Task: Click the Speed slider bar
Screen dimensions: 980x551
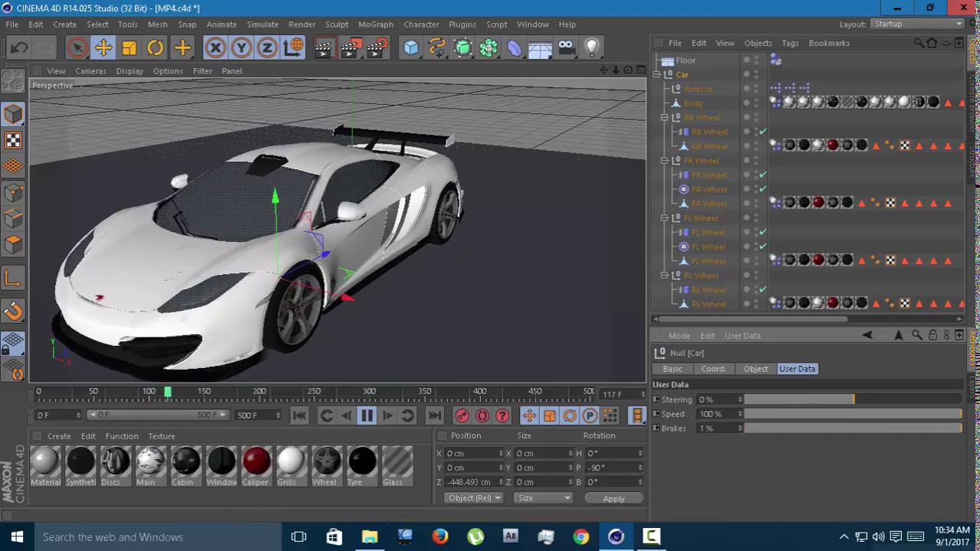Action: 853,414
